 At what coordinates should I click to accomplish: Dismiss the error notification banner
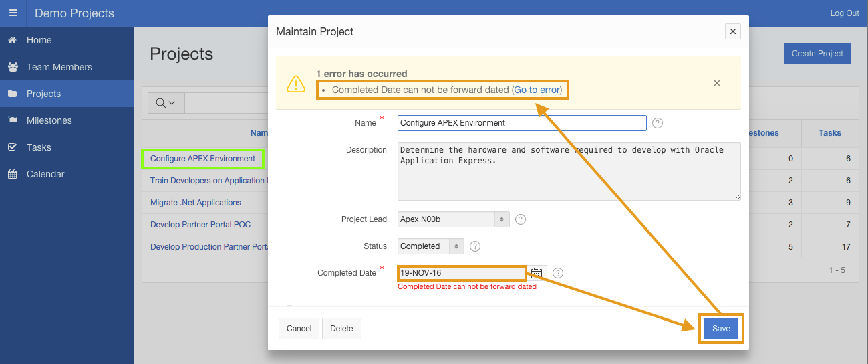tap(717, 83)
